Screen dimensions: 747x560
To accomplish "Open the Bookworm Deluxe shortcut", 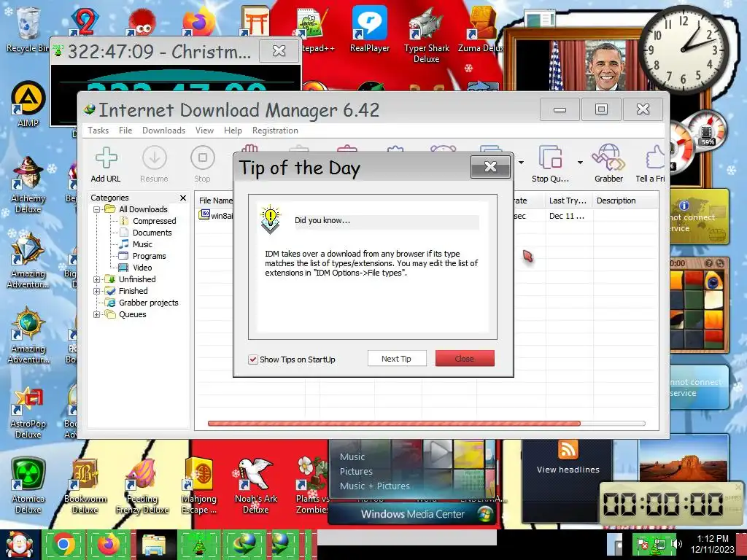I will [85, 486].
